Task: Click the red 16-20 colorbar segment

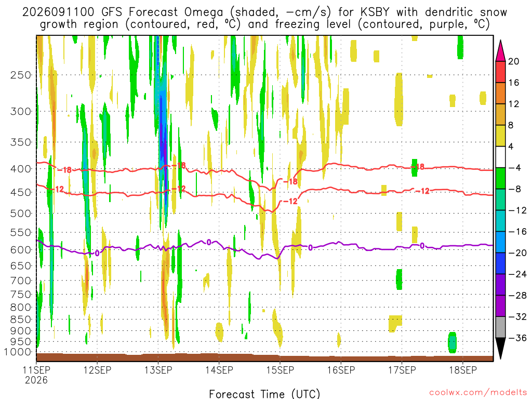Action: (500, 72)
